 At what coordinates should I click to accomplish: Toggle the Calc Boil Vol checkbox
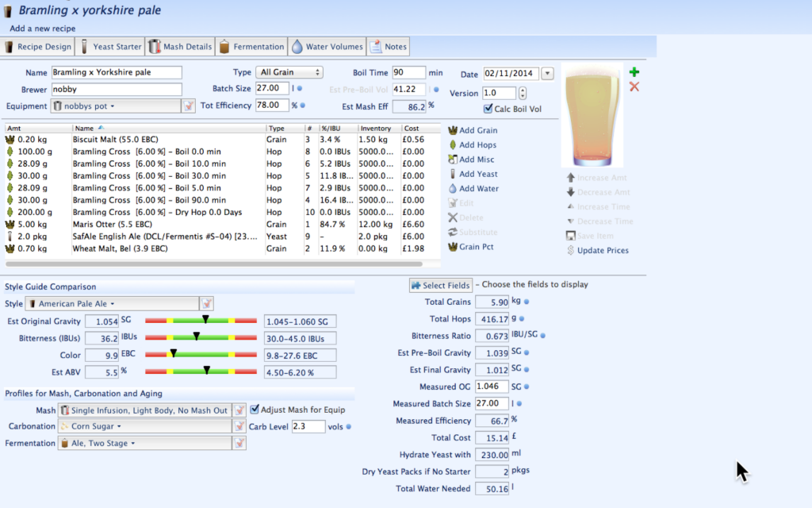pyautogui.click(x=488, y=108)
